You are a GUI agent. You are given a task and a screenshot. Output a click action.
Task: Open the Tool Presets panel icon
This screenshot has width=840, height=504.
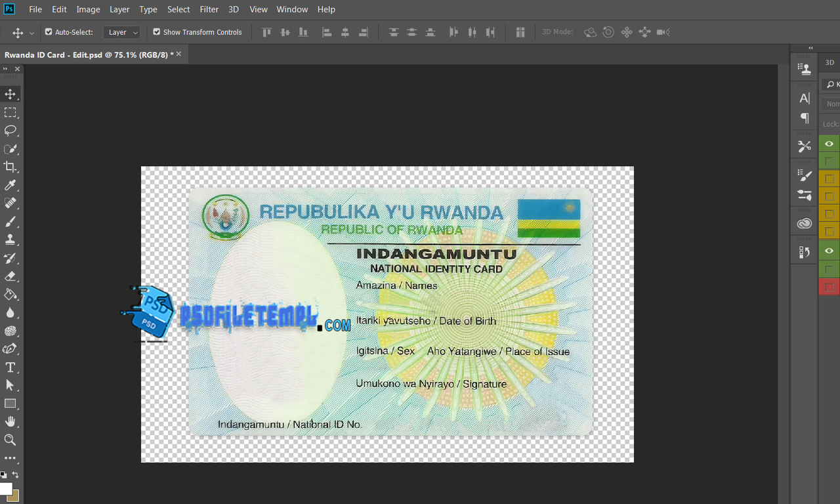805,146
